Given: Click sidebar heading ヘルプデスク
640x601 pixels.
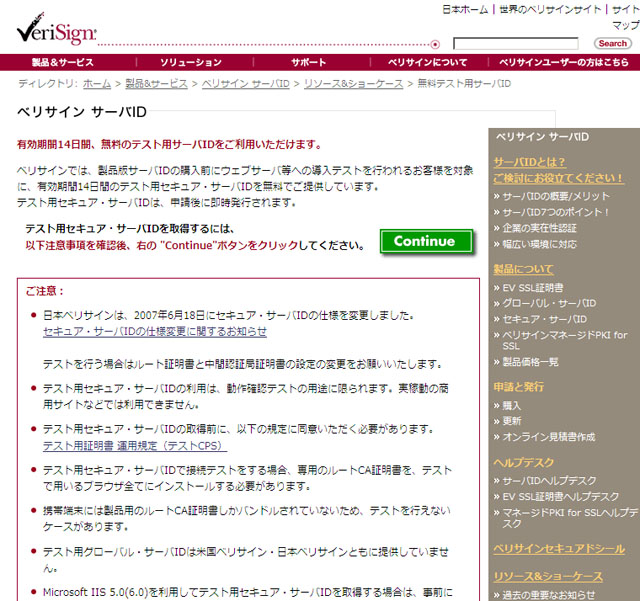Looking at the screenshot, I should point(523,463).
